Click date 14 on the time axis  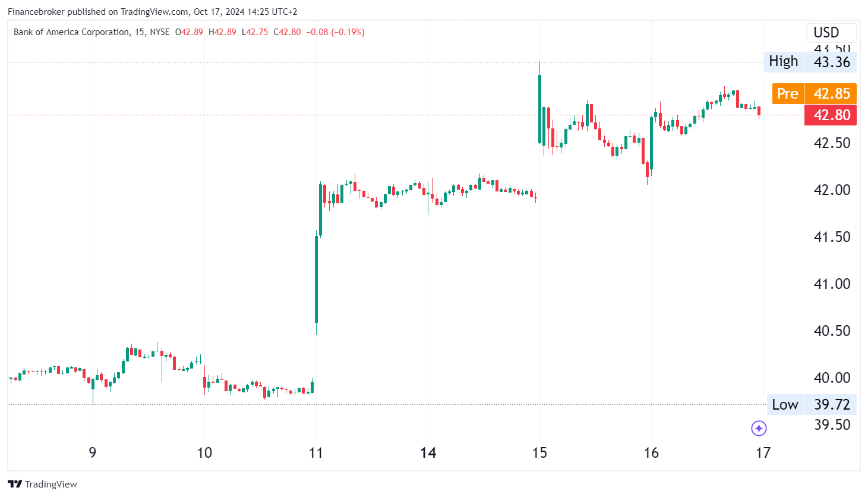[428, 453]
